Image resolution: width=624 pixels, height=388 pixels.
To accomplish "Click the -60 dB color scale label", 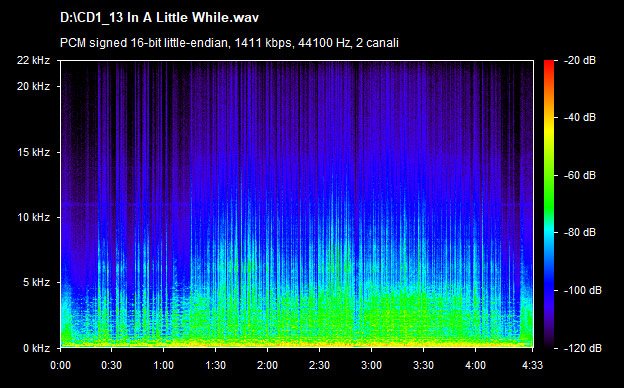I will [x=579, y=175].
